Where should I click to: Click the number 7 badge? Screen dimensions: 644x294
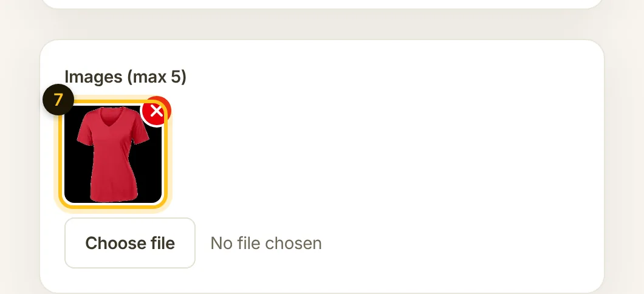pyautogui.click(x=58, y=100)
